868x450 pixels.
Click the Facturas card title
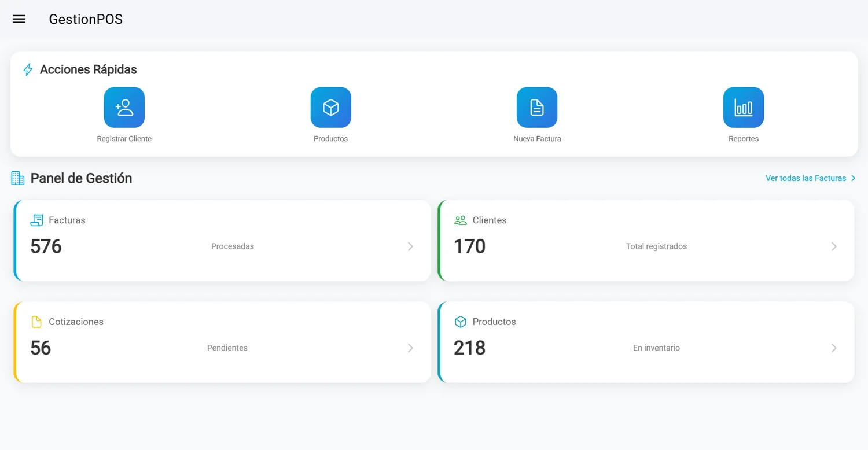click(67, 220)
